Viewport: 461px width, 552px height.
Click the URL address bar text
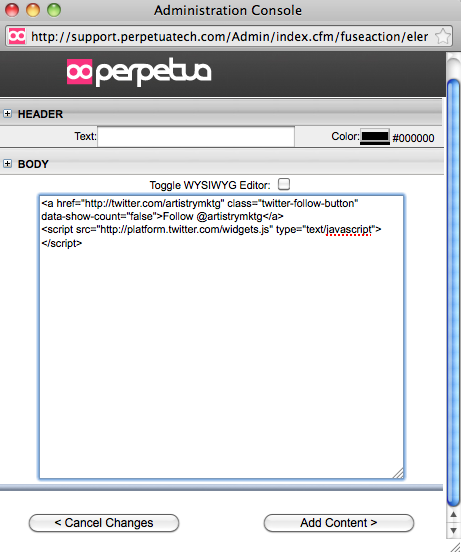point(229,36)
